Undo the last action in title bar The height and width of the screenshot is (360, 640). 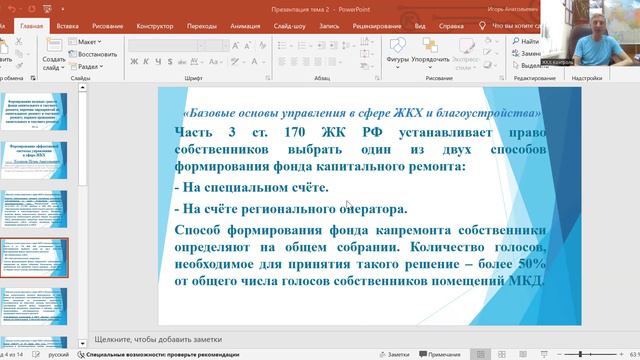point(12,9)
